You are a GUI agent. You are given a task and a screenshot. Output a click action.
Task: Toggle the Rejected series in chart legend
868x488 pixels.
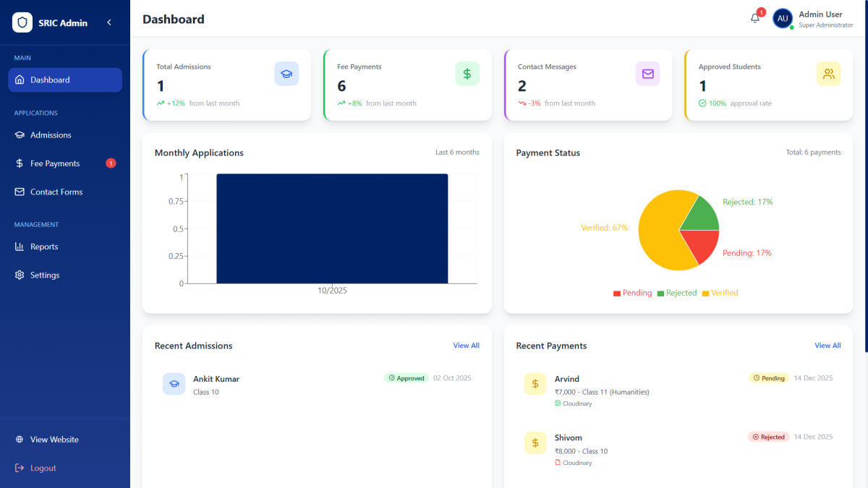pyautogui.click(x=677, y=293)
